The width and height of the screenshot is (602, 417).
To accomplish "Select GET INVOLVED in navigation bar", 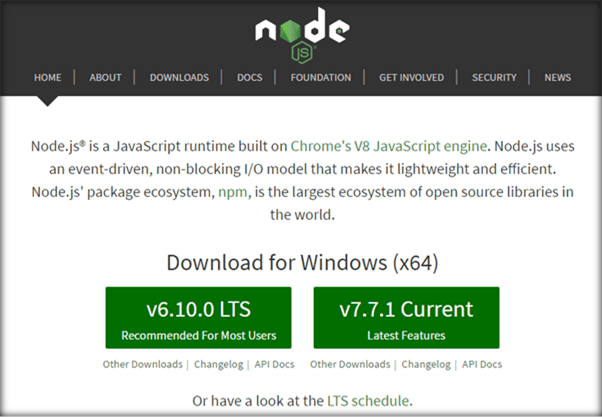I will tap(412, 77).
